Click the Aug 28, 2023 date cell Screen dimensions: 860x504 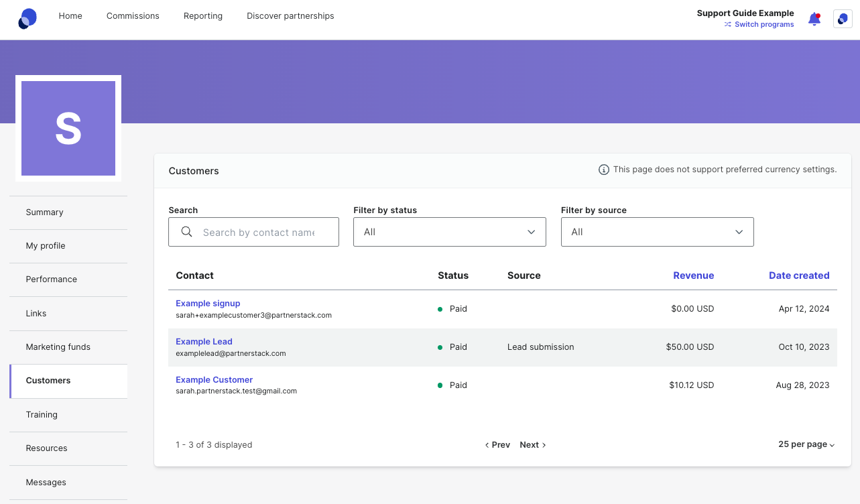point(802,385)
